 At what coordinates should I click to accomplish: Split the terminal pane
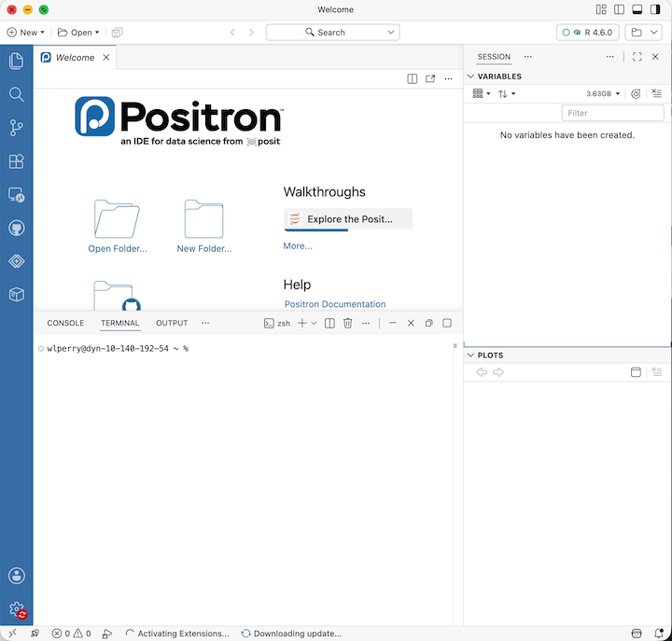329,323
